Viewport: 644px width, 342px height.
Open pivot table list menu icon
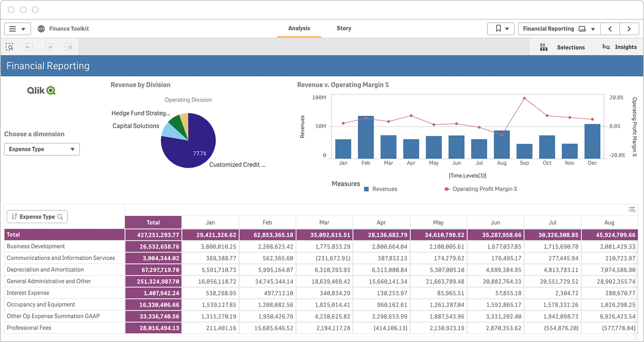click(632, 209)
